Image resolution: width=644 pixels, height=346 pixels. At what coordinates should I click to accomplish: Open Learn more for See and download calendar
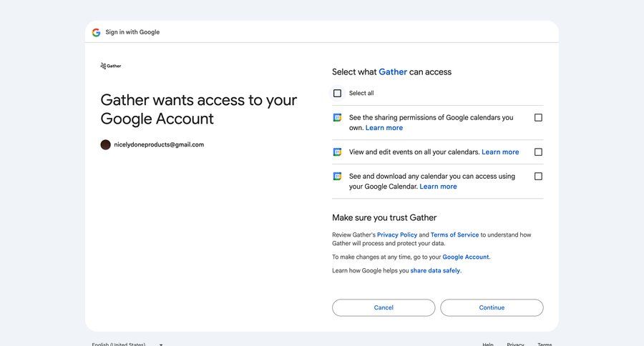pos(438,187)
